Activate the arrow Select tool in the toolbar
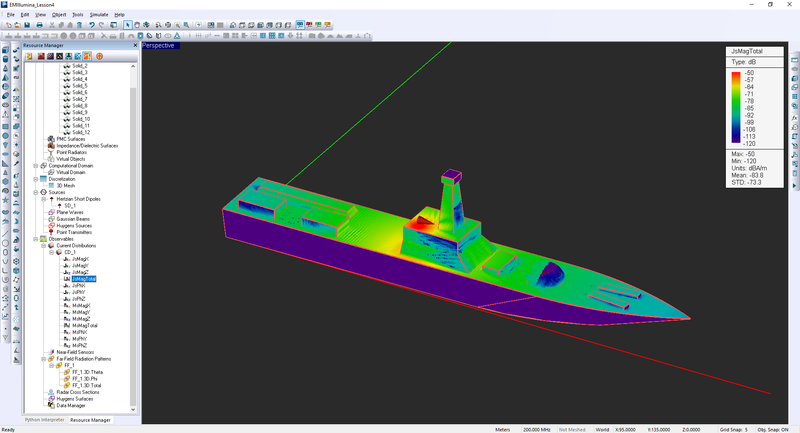 pyautogui.click(x=128, y=25)
